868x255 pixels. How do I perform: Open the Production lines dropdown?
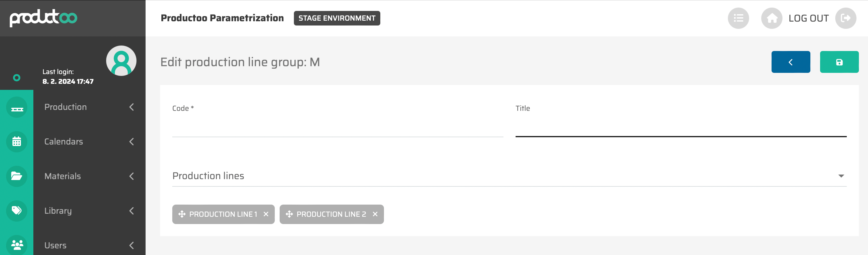click(x=841, y=176)
